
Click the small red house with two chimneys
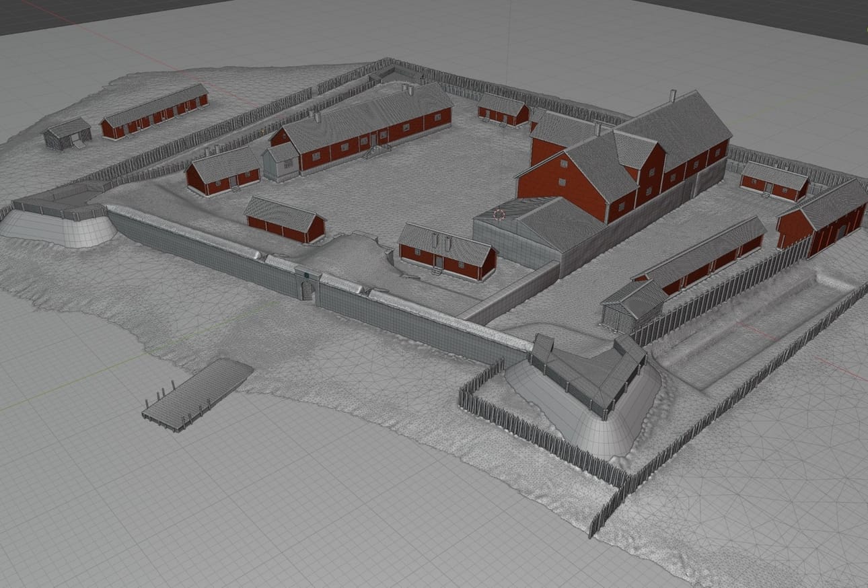(x=447, y=252)
